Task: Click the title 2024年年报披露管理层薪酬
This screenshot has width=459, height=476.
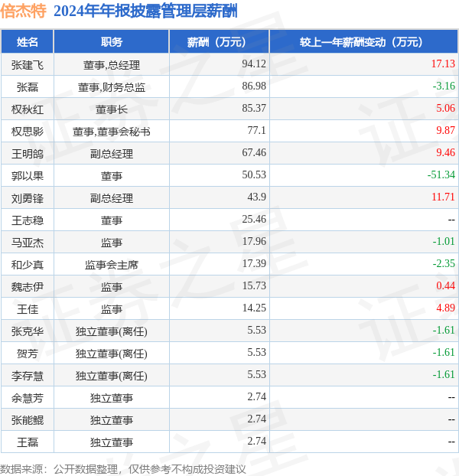Action: (145, 11)
